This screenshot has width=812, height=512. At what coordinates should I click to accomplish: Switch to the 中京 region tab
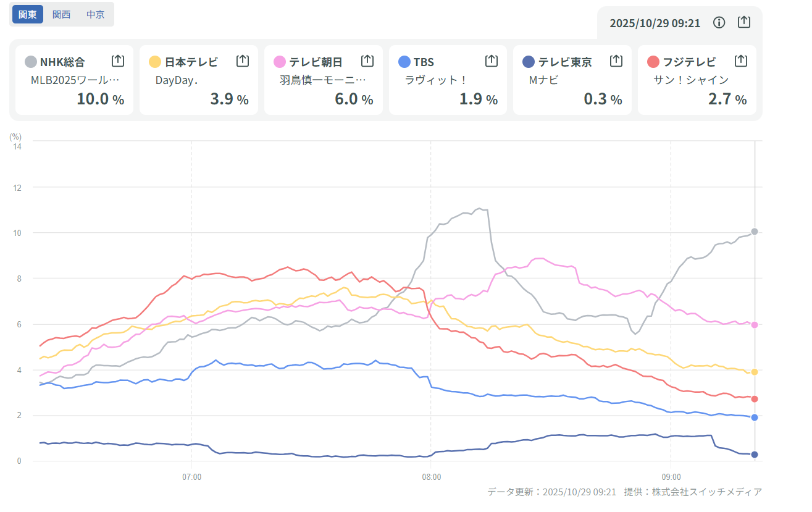[96, 14]
